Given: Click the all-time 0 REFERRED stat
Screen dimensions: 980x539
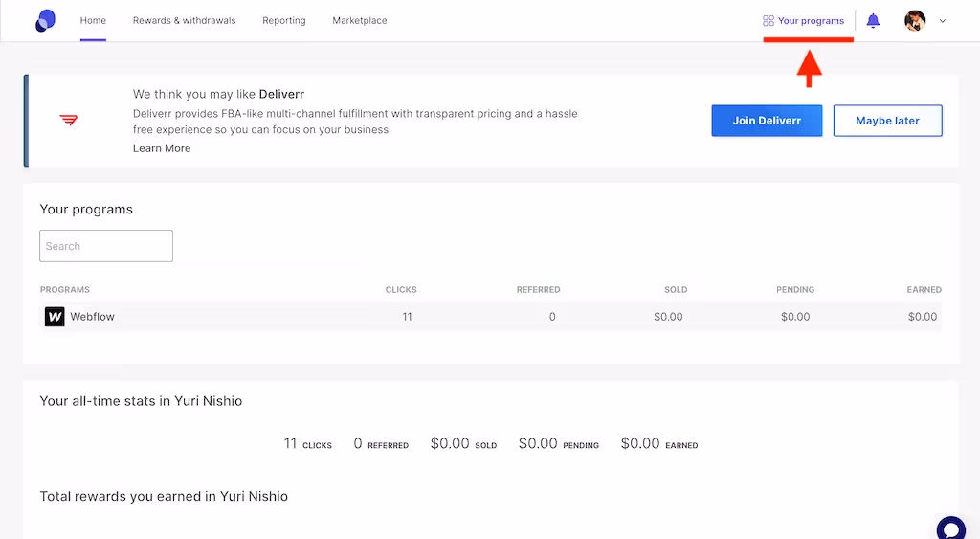Looking at the screenshot, I should click(x=381, y=444).
